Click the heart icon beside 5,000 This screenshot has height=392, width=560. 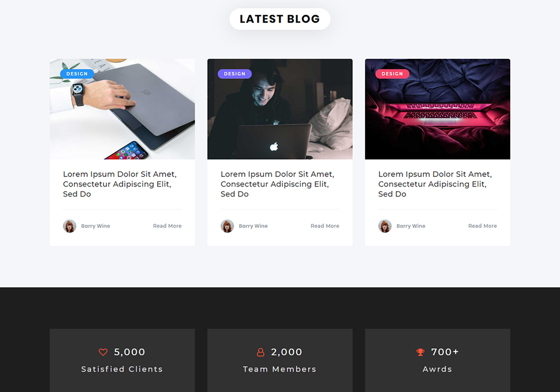(103, 352)
